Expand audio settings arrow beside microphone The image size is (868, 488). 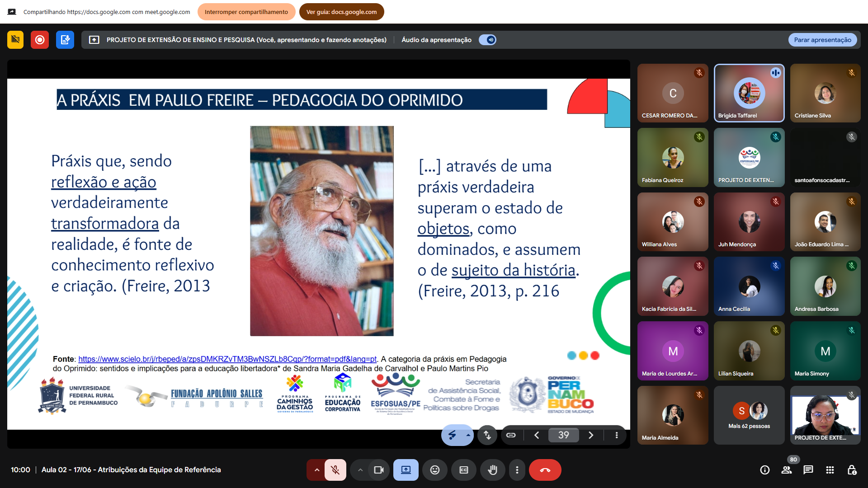pyautogui.click(x=317, y=470)
